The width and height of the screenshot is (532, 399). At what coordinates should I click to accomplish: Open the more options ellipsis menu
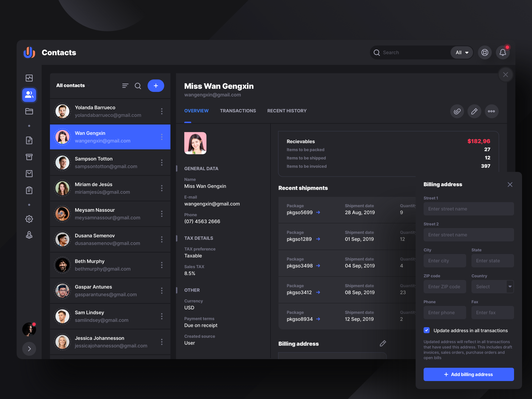491,111
